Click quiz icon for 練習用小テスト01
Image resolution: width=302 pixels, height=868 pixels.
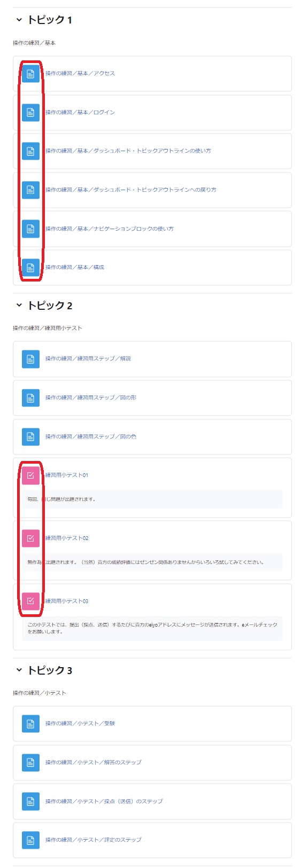point(30,475)
